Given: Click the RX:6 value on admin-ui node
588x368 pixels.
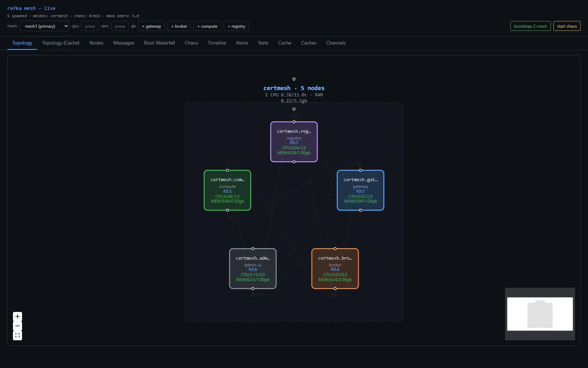Looking at the screenshot, I should point(253,270).
